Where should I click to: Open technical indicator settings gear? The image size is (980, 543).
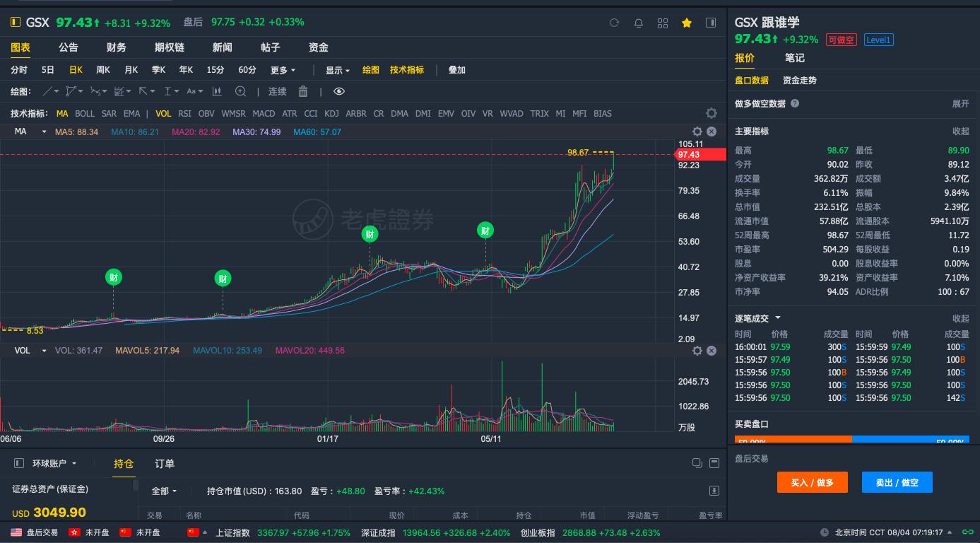click(712, 113)
